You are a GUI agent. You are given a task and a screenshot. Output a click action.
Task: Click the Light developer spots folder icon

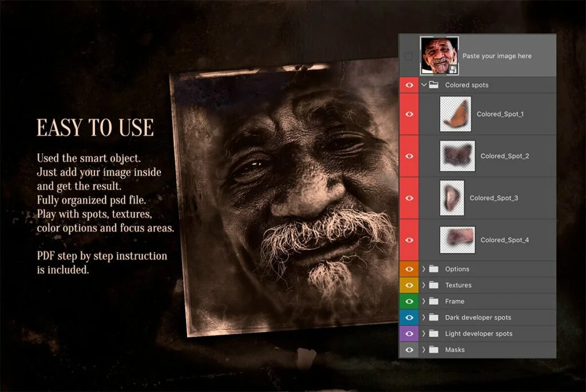tap(433, 334)
